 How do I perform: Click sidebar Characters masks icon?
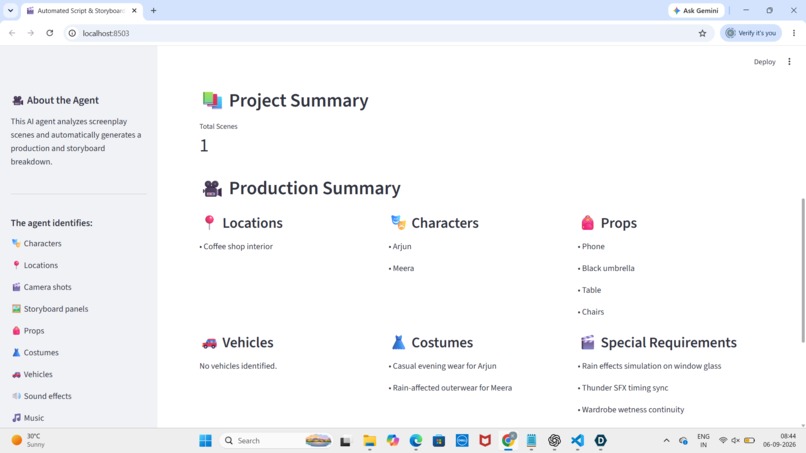point(16,243)
